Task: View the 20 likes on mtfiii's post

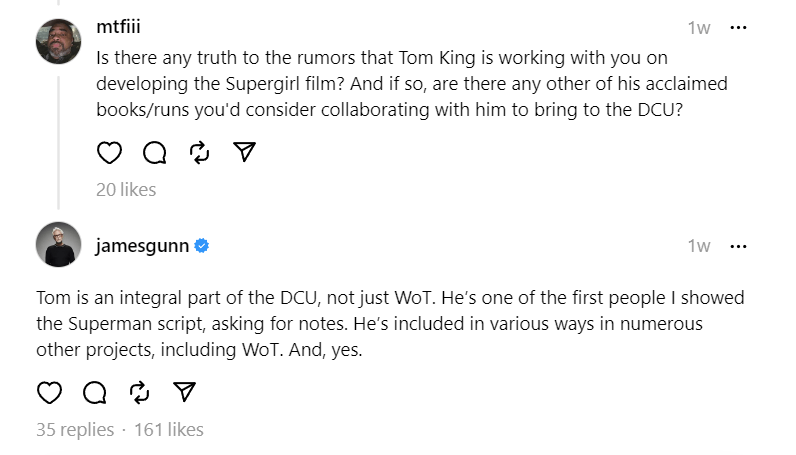Action: point(126,189)
